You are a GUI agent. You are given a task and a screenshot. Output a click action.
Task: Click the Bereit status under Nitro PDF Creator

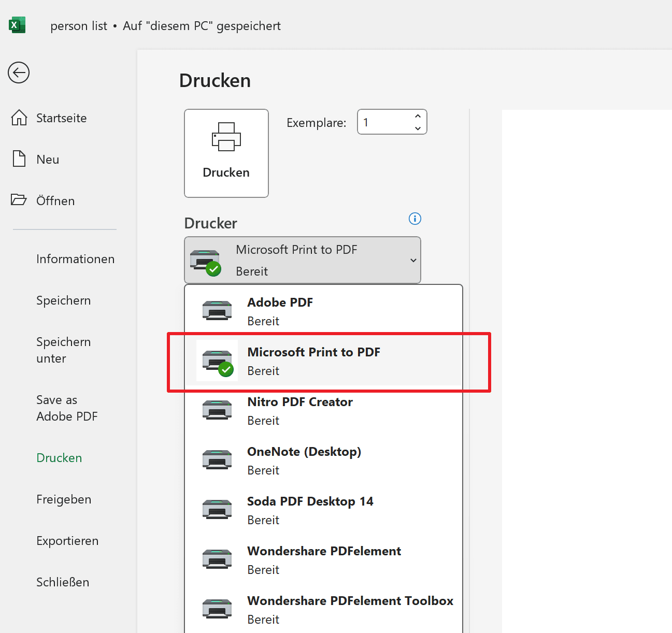[x=263, y=421]
